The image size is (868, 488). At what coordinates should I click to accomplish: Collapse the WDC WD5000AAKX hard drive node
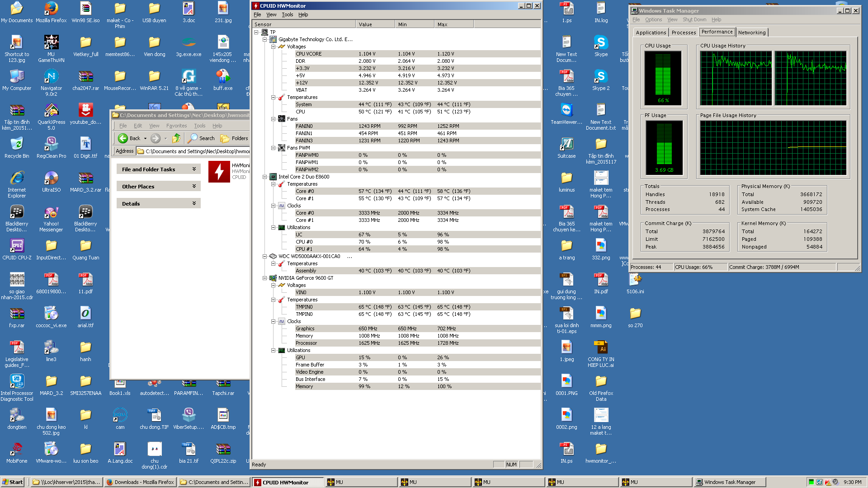tap(264, 256)
